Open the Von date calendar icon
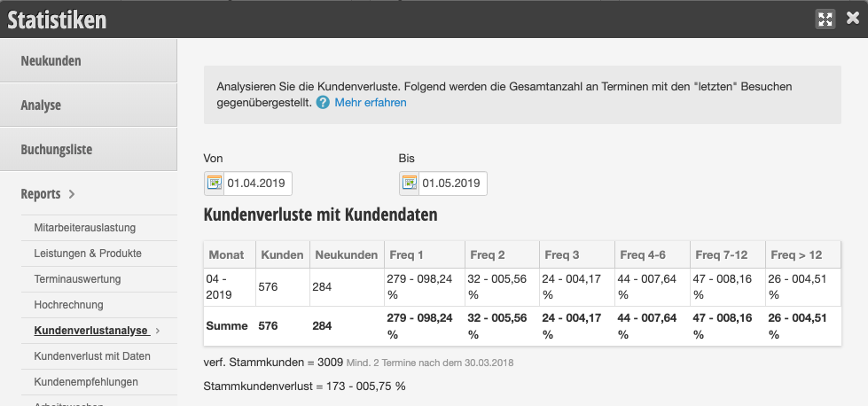Image resolution: width=868 pixels, height=406 pixels. click(x=214, y=183)
